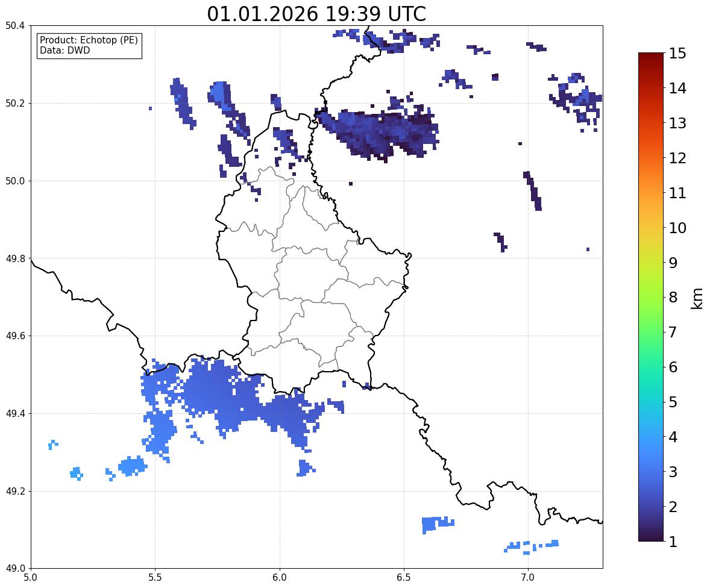The height and width of the screenshot is (588, 710).
Task: Click longitude axis label 5.0
Action: point(31,578)
